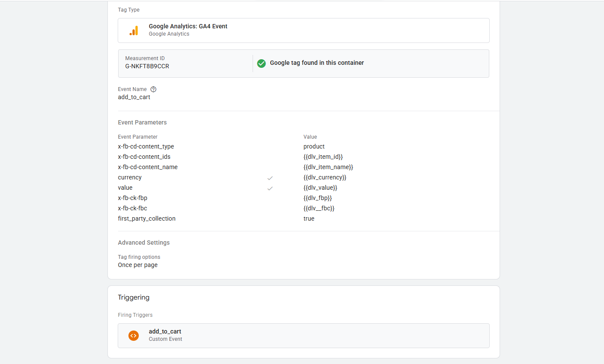Click the first_party_collection parameter name
The width and height of the screenshot is (604, 364).
tap(146, 218)
